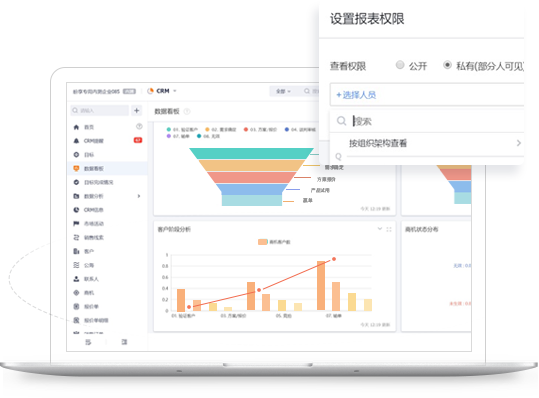539x398 pixels.
Task: Expand the 数据分析 sidebar submenu arrow
Action: 139,196
